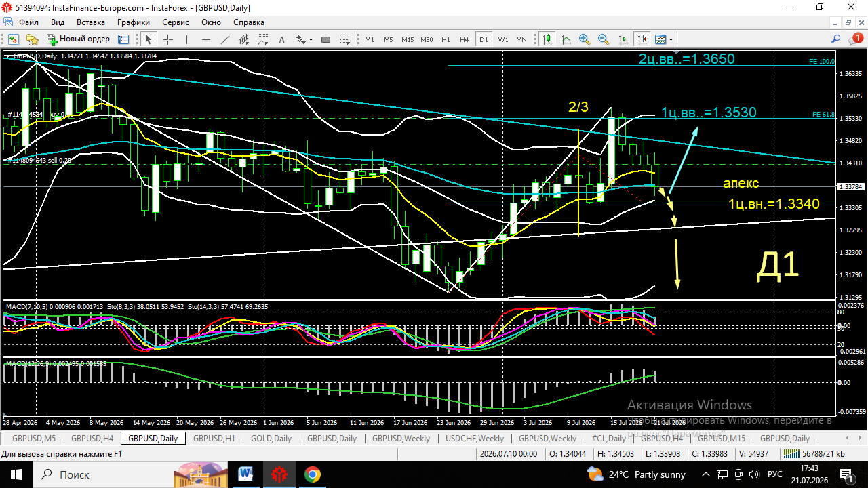
Task: Click the list-window icon beside Новый ордер
Action: pyautogui.click(x=123, y=39)
